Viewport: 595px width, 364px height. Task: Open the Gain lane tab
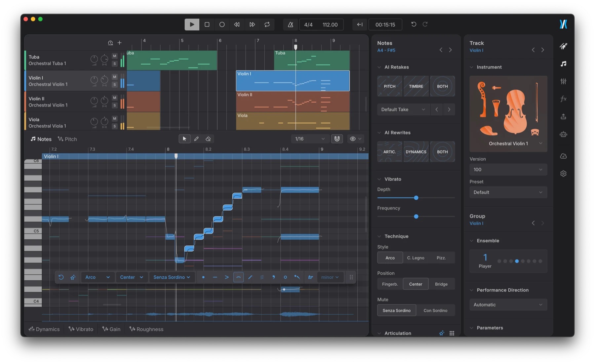pos(111,329)
